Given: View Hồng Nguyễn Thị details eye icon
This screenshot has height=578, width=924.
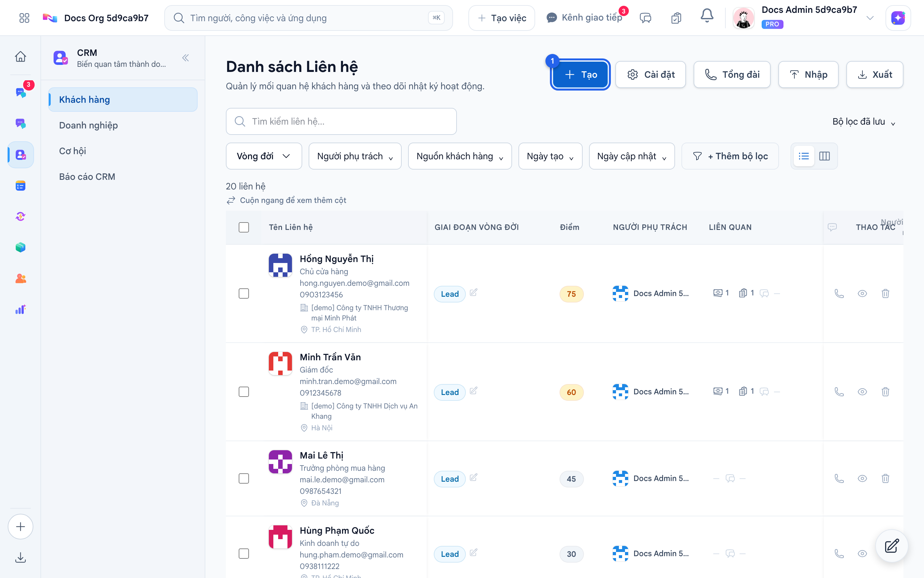Looking at the screenshot, I should (862, 293).
